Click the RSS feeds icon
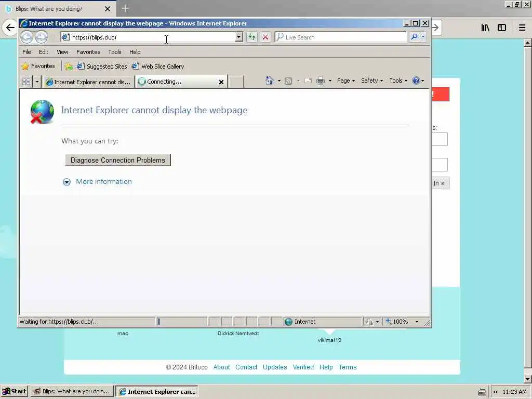Viewport: 532px width, 399px height. 288,81
